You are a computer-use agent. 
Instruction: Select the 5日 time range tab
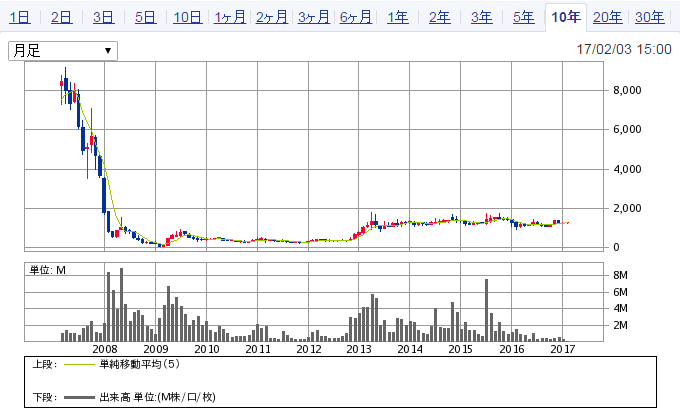click(x=145, y=17)
